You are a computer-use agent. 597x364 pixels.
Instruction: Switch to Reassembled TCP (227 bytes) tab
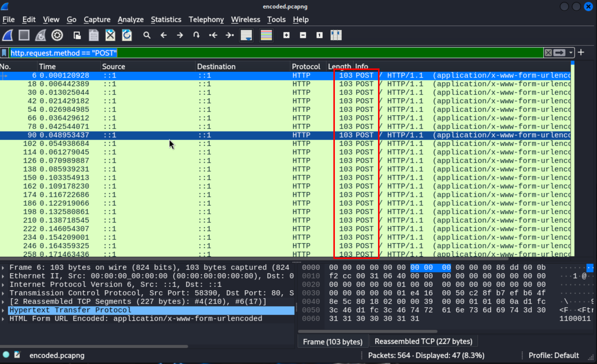pos(423,341)
